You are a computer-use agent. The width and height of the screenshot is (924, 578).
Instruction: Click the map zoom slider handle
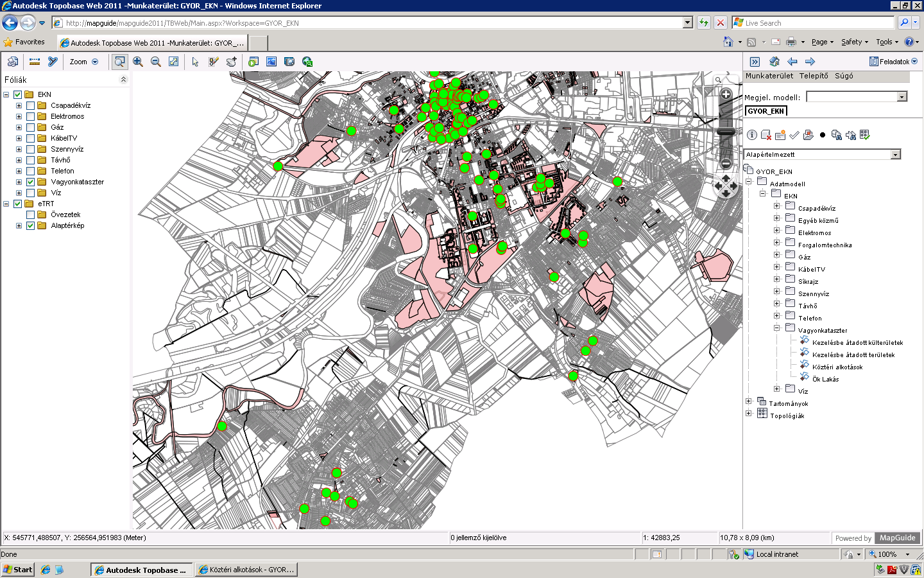pos(726,132)
